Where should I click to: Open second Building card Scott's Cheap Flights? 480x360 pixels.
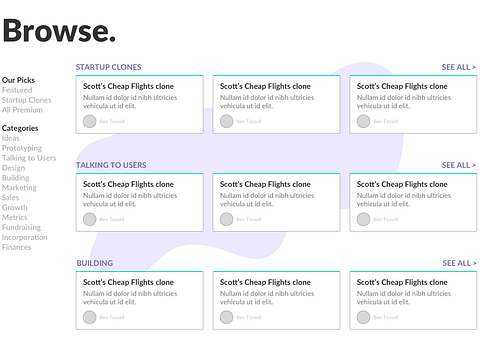(265, 282)
